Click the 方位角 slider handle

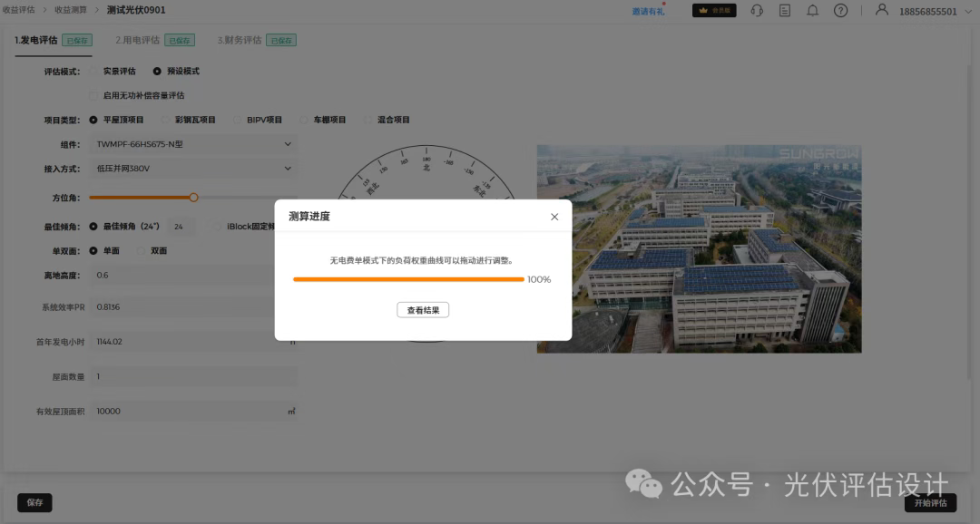(194, 198)
